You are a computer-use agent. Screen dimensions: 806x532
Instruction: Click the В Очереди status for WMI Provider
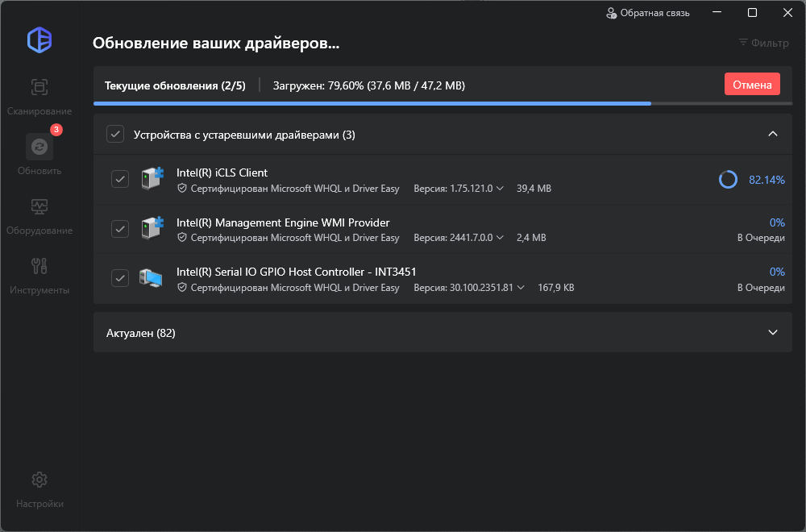761,238
